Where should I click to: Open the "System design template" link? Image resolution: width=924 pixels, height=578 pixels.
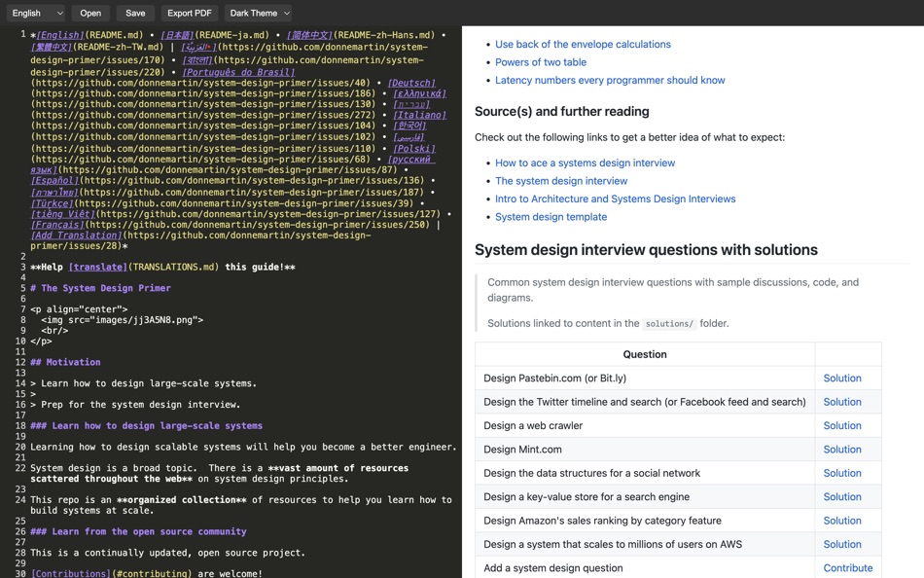pos(551,216)
